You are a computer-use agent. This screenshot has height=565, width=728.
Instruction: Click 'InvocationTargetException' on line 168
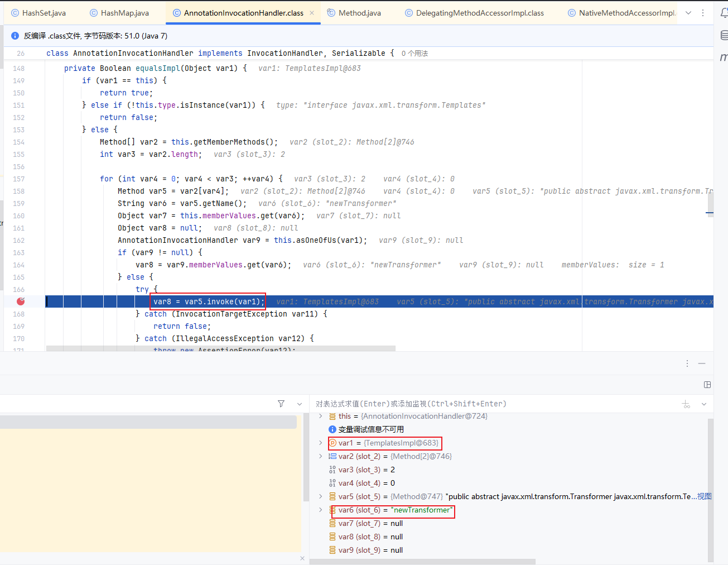coord(232,314)
